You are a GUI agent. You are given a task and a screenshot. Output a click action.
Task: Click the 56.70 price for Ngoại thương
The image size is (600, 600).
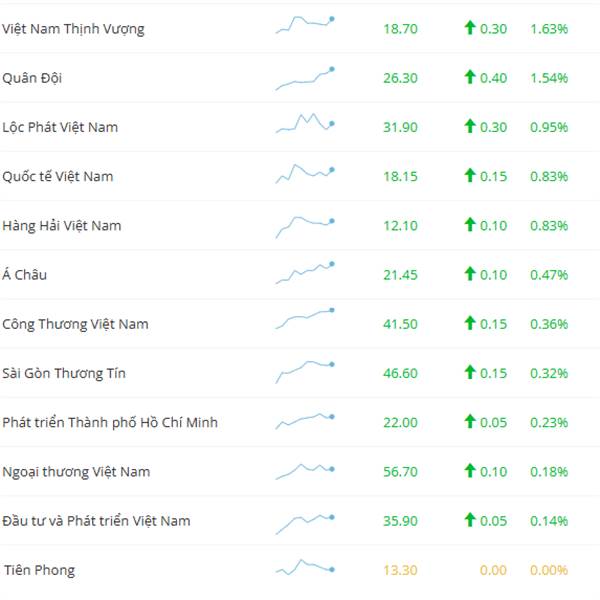point(400,472)
